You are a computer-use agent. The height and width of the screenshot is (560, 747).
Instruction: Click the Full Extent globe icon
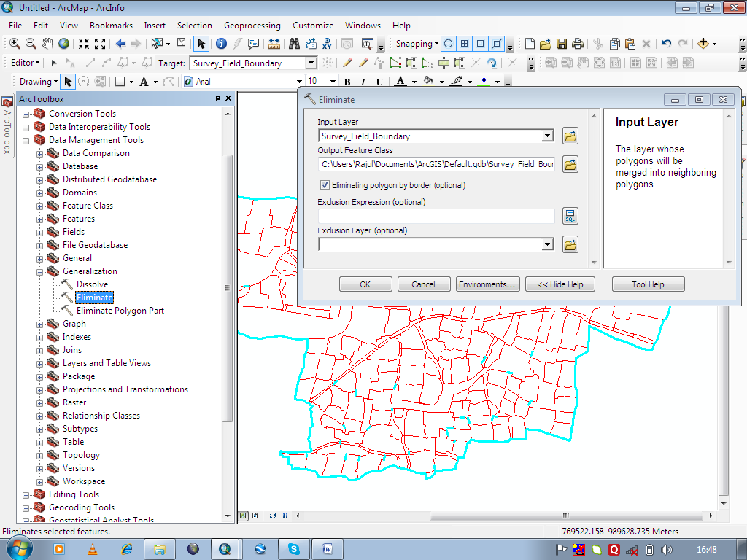pyautogui.click(x=64, y=43)
